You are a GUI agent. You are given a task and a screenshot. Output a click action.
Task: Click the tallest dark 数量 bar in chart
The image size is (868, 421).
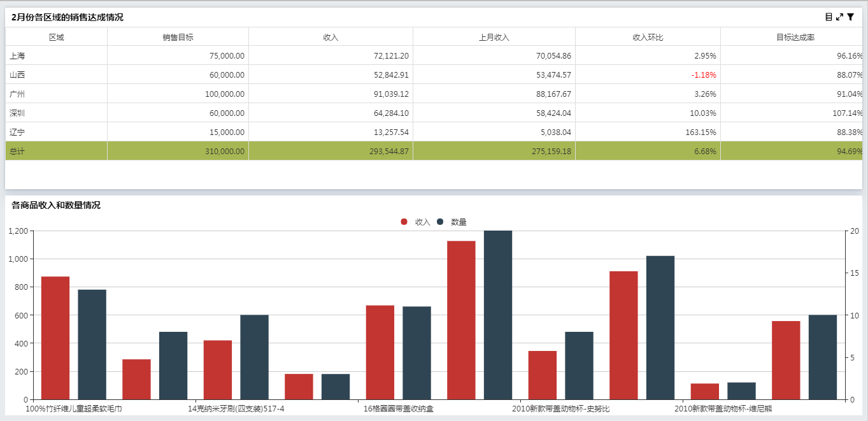[x=498, y=315]
